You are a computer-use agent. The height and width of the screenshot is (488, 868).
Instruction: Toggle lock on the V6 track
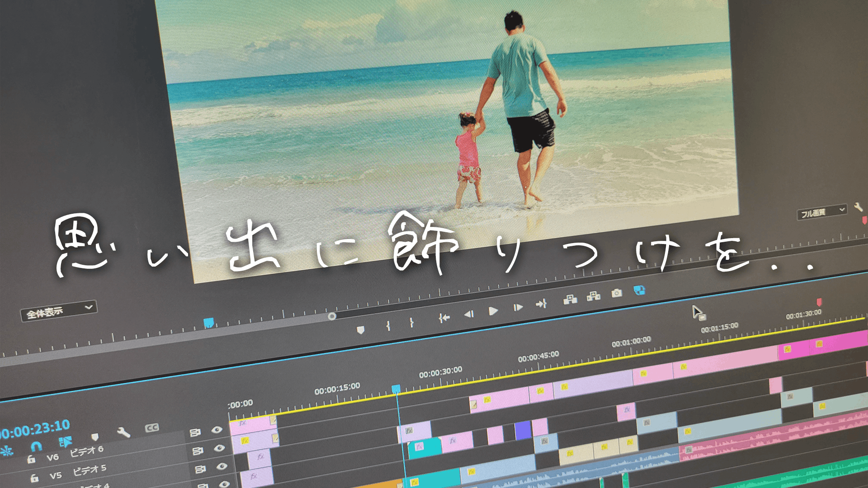tap(31, 460)
